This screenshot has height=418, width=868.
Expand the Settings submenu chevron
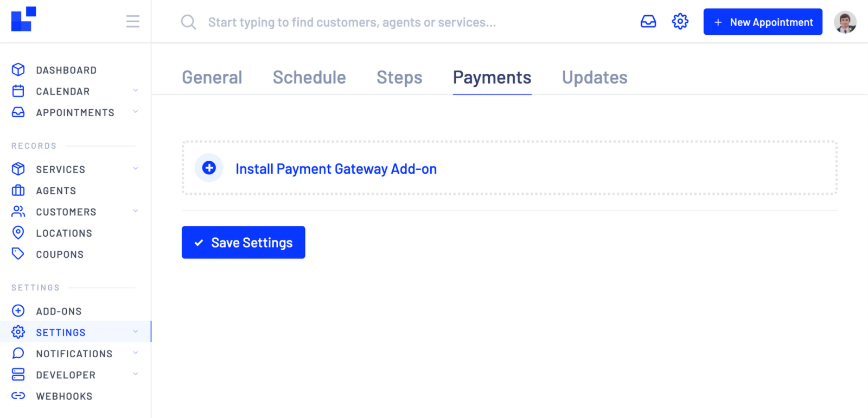(x=135, y=331)
